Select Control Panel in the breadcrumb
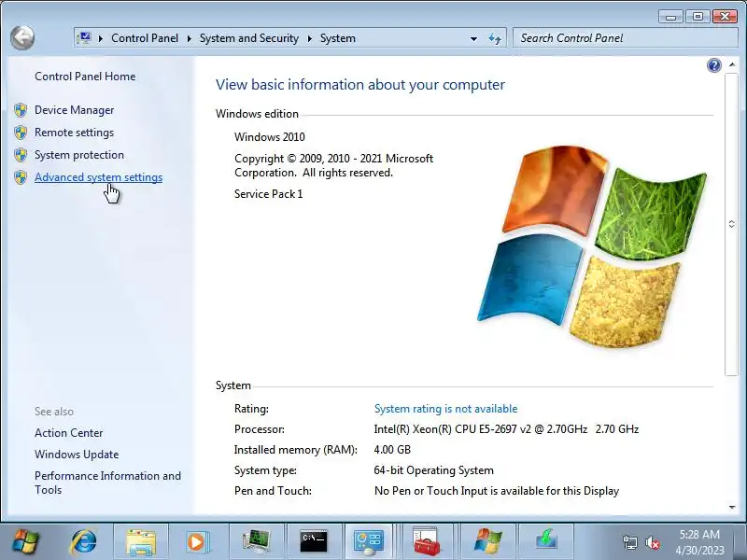The image size is (747, 560). pos(145,38)
